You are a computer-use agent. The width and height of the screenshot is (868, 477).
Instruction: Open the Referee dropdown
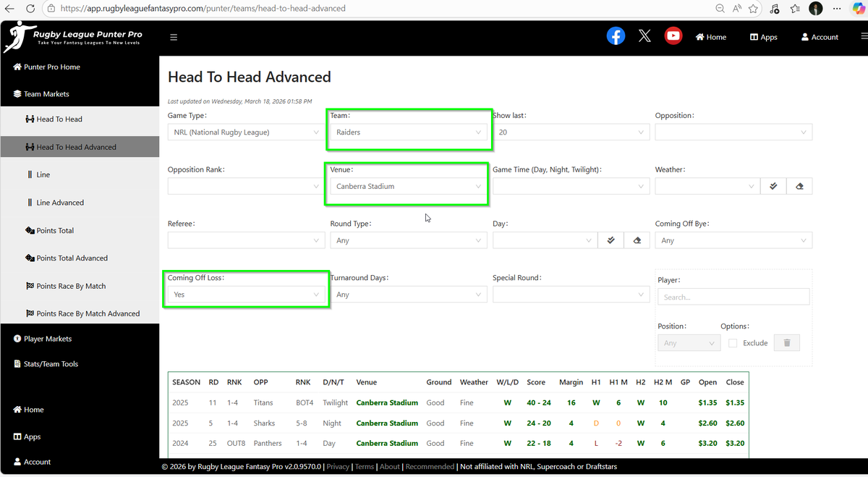[x=246, y=240]
